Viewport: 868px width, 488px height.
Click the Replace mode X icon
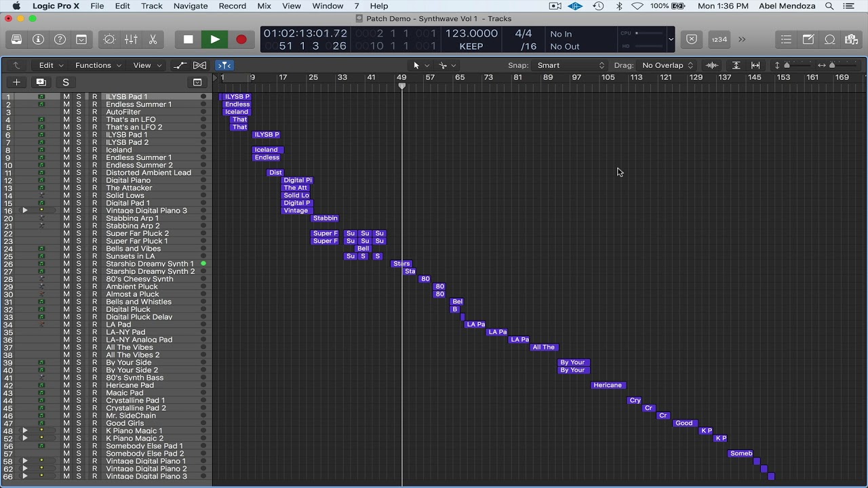[x=692, y=39]
